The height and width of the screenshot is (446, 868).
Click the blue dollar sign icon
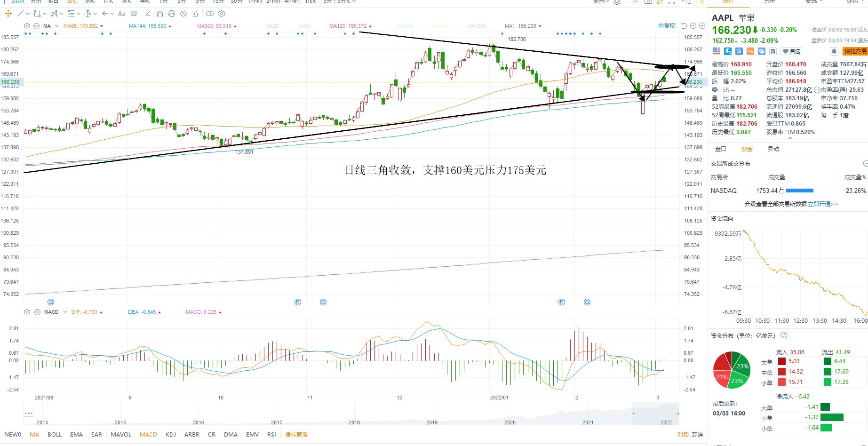pyautogui.click(x=739, y=51)
